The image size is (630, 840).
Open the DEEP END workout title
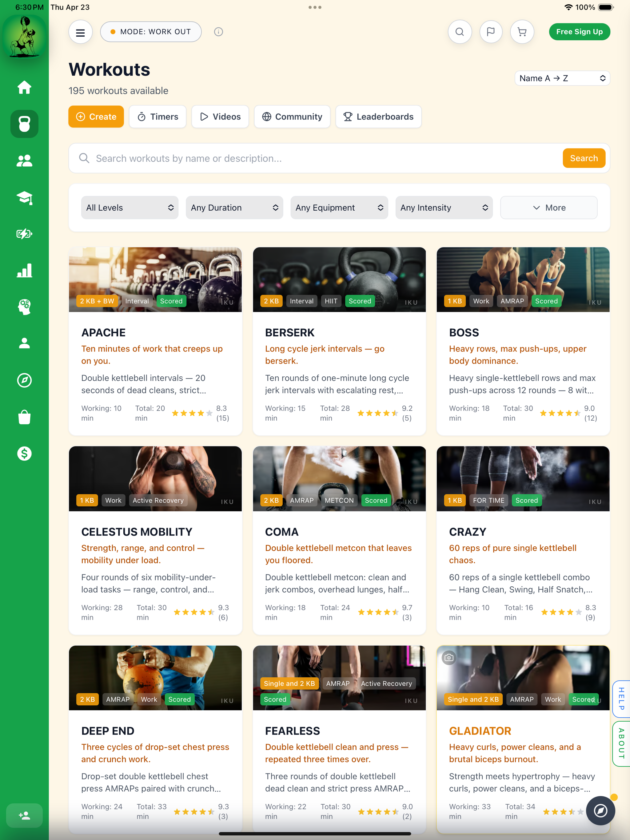coord(108,731)
